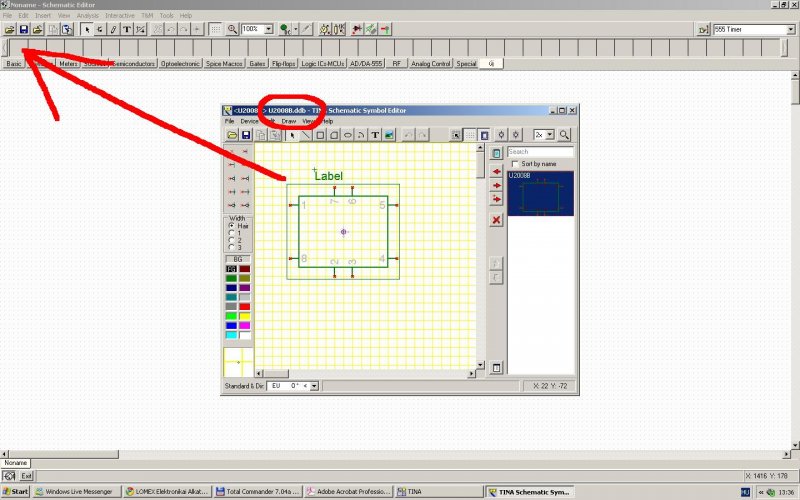Pick the magenta color swatch
This screenshot has width=800, height=500.
[x=245, y=326]
